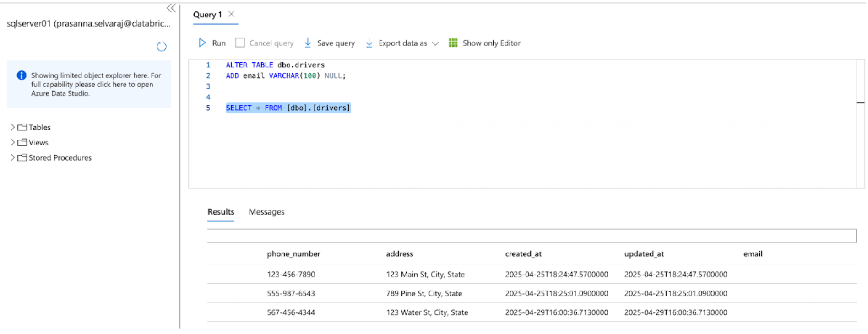This screenshot has height=334, width=868.
Task: Refresh the object explorer
Action: tap(162, 47)
